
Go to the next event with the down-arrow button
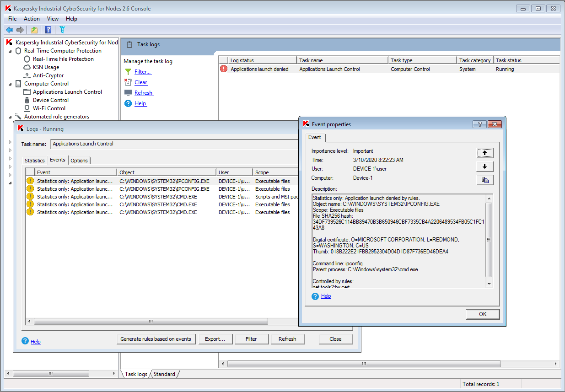pyautogui.click(x=484, y=166)
